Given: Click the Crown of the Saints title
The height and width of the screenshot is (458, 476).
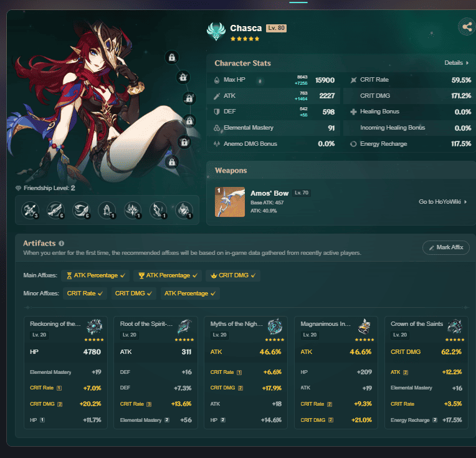Looking at the screenshot, I should [417, 324].
